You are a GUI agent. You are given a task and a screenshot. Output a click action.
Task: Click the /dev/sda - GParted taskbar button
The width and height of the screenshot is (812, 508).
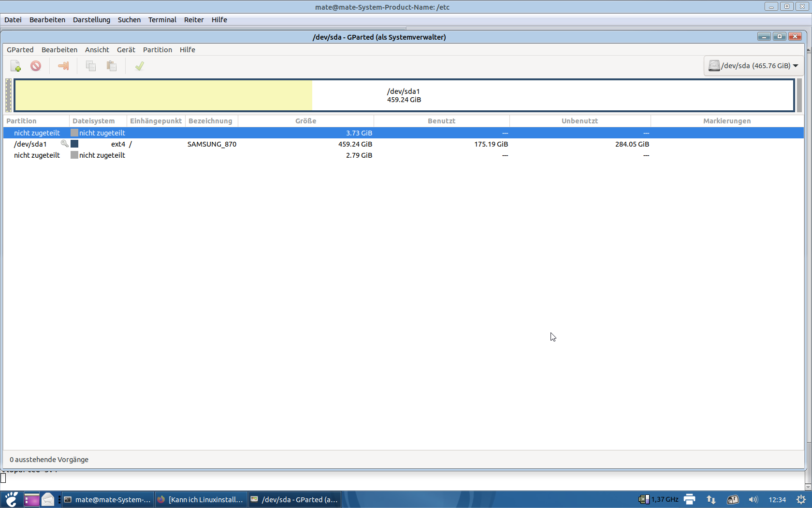(x=294, y=499)
